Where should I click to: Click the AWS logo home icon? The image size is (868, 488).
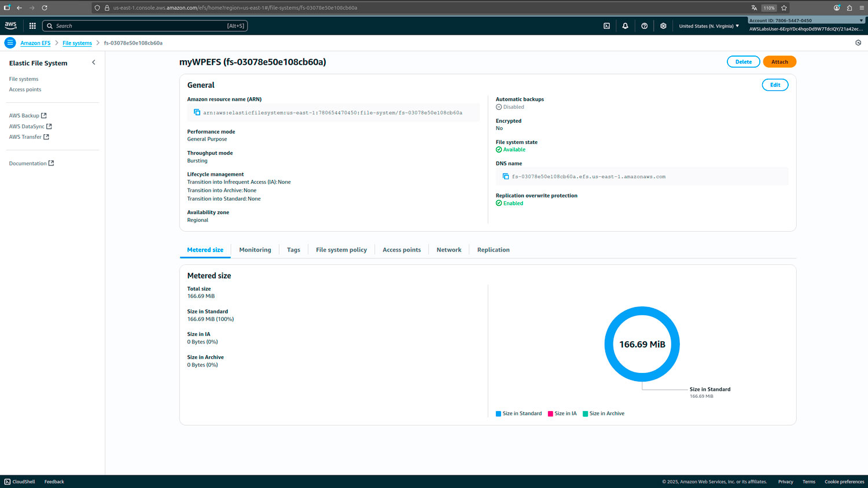click(x=11, y=25)
